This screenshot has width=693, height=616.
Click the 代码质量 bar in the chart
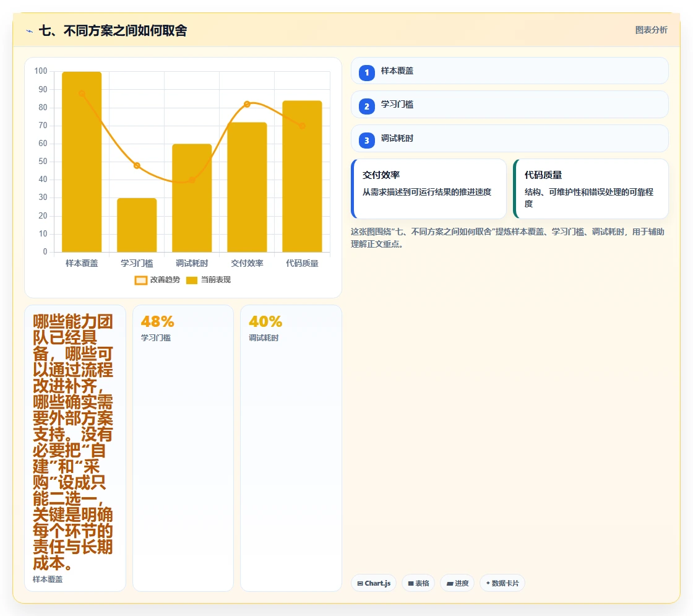tap(303, 176)
